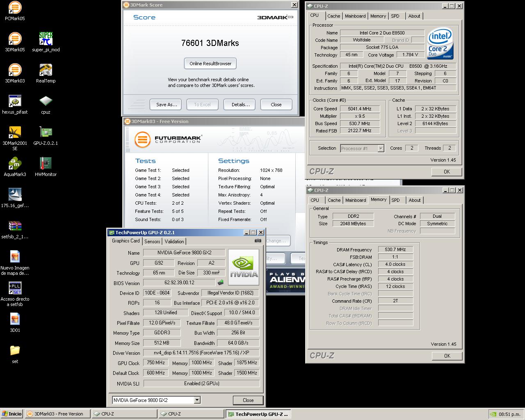
Task: Open the Memory tab in upper CPU-Z window
Action: 378,16
